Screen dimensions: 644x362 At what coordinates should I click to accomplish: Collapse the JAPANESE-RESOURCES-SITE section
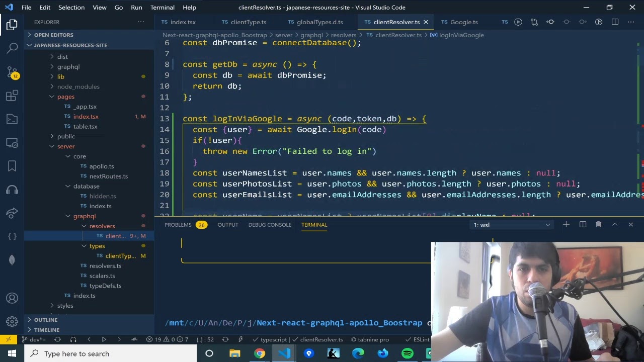(x=89, y=45)
